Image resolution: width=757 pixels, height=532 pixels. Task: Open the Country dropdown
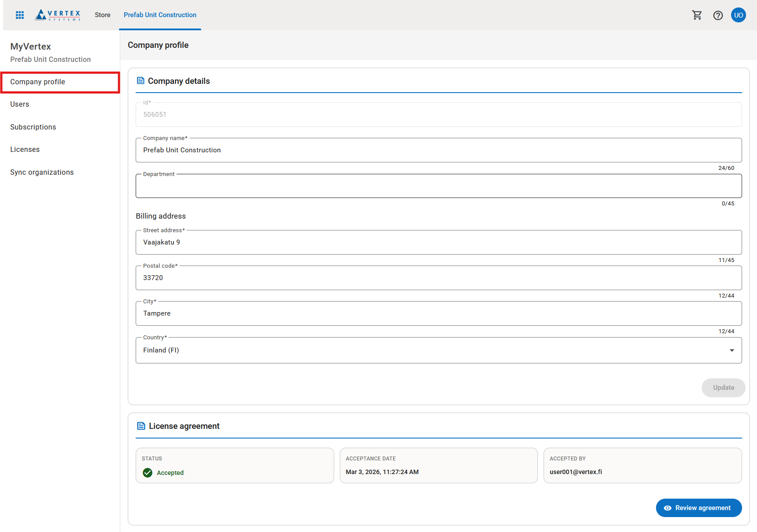click(x=439, y=350)
